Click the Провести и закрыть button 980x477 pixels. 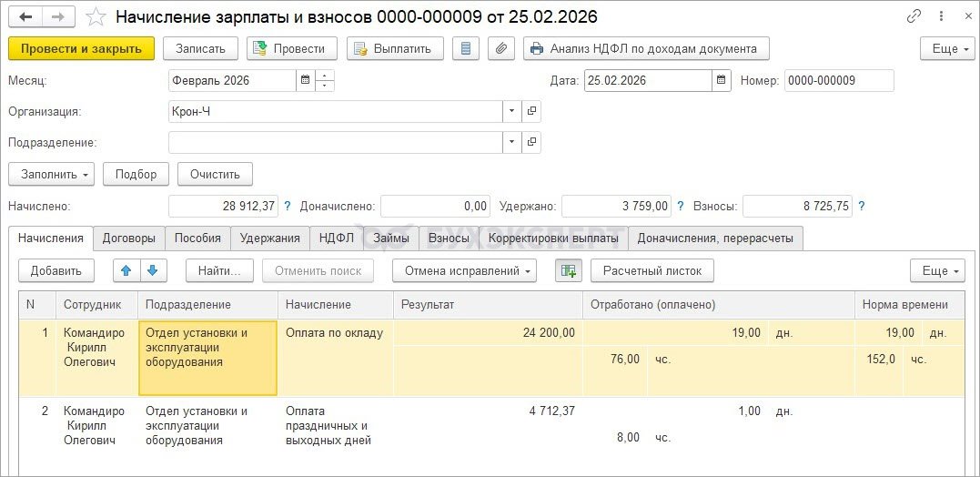(x=81, y=48)
